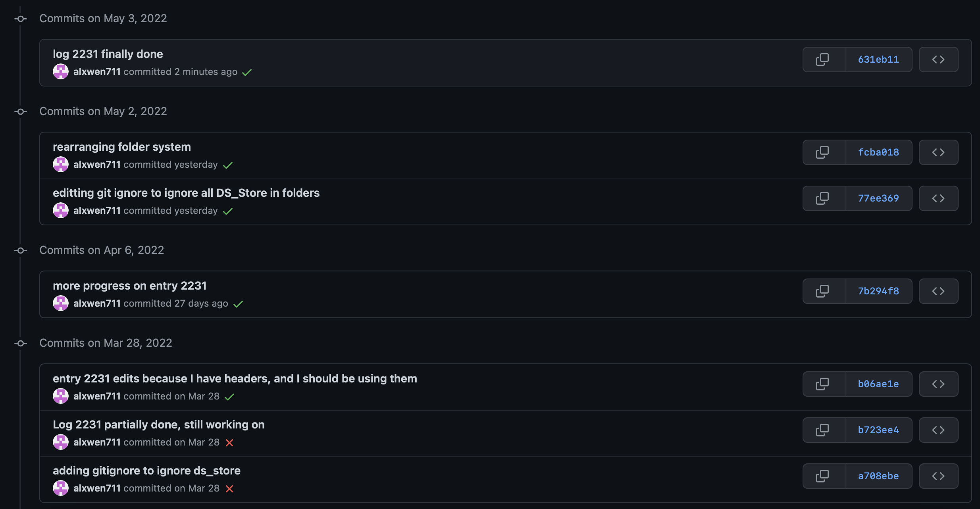Open alxwen711 profile from 'rearranging folder system' commit
This screenshot has height=509, width=980.
coord(97,165)
